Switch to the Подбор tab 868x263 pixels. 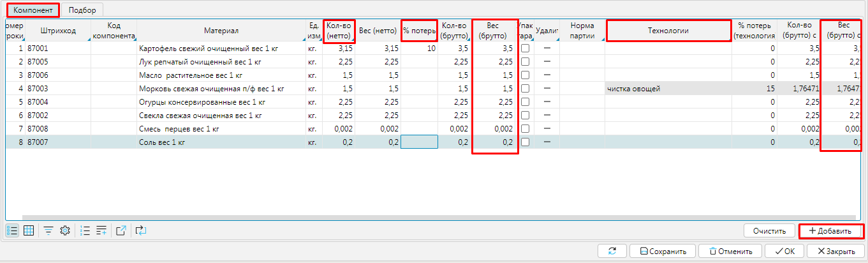pos(82,10)
